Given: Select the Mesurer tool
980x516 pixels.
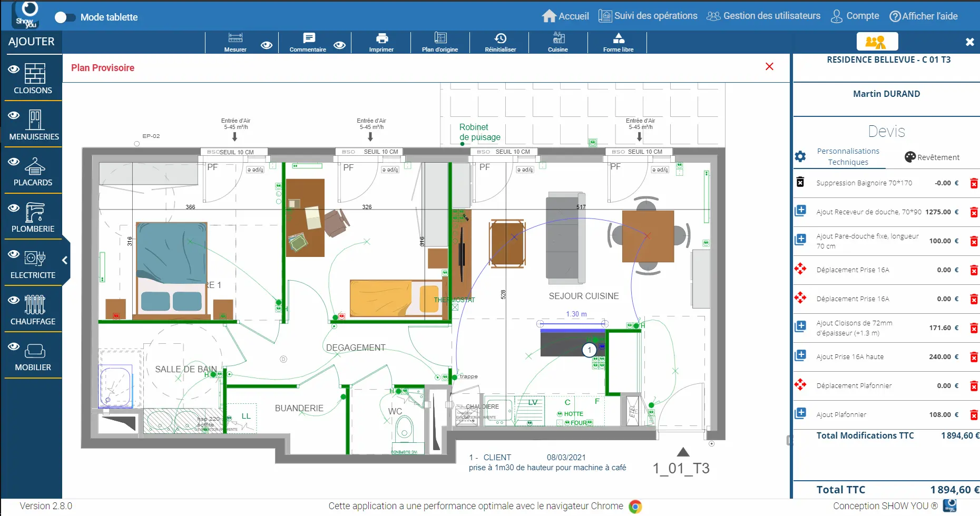Looking at the screenshot, I should click(x=235, y=42).
